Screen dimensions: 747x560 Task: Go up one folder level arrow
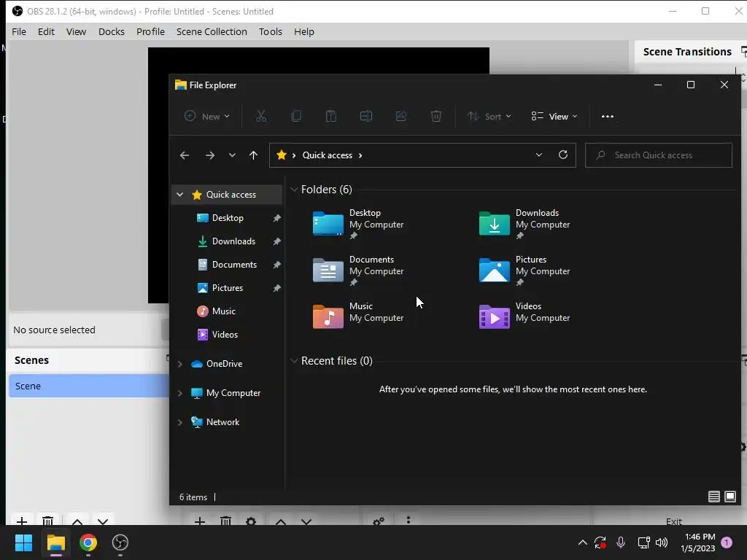tap(253, 155)
